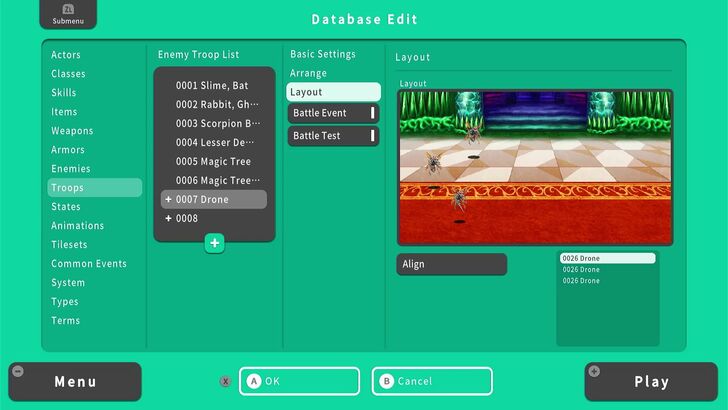Open the System database category
Screen dimensions: 728x410
(68, 283)
